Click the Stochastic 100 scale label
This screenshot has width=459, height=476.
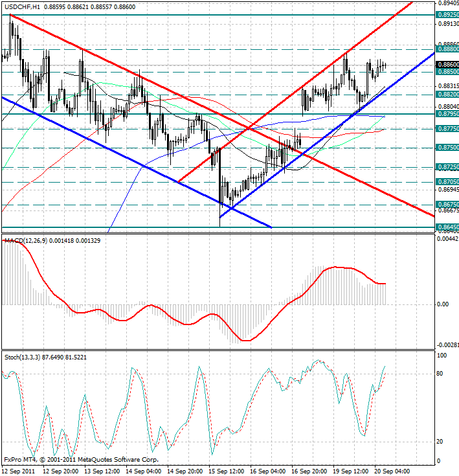[442, 356]
